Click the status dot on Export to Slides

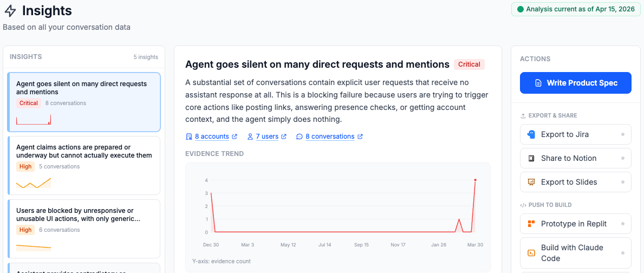(x=623, y=182)
